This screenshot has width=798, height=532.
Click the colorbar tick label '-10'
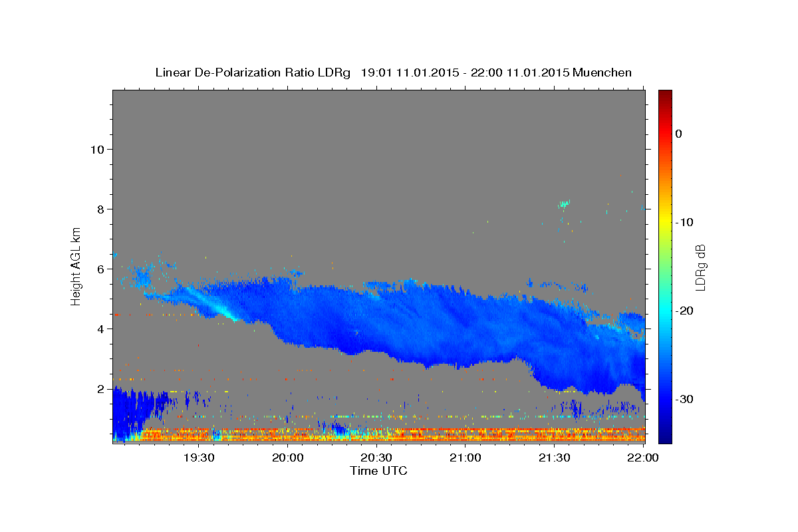686,222
